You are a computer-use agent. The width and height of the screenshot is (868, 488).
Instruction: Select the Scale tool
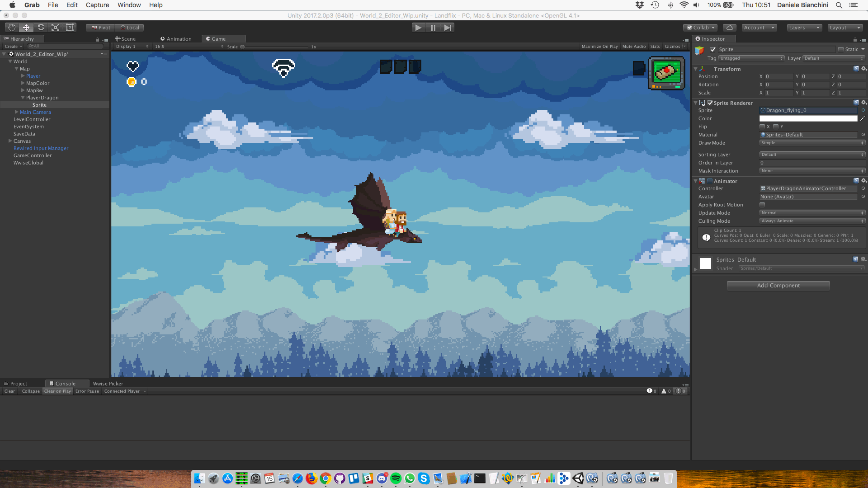[x=55, y=28]
